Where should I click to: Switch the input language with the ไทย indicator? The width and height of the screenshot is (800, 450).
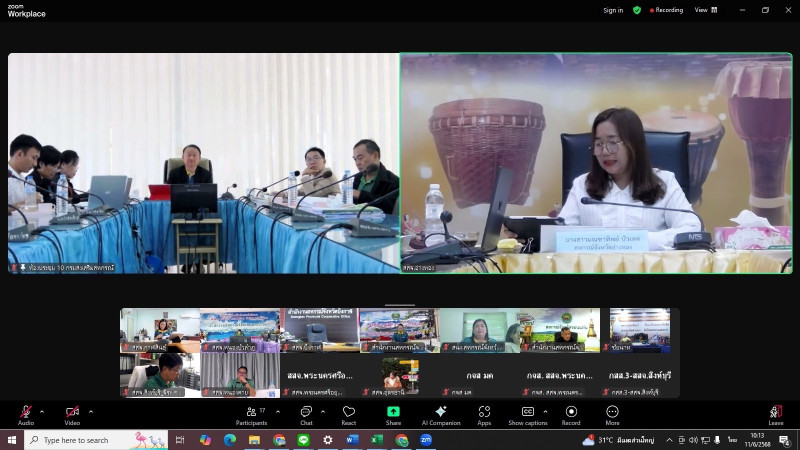[732, 440]
